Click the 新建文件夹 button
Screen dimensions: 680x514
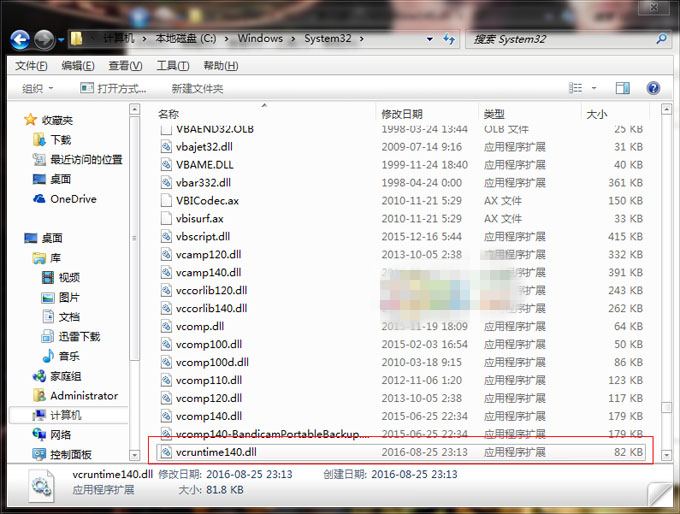tap(197, 89)
